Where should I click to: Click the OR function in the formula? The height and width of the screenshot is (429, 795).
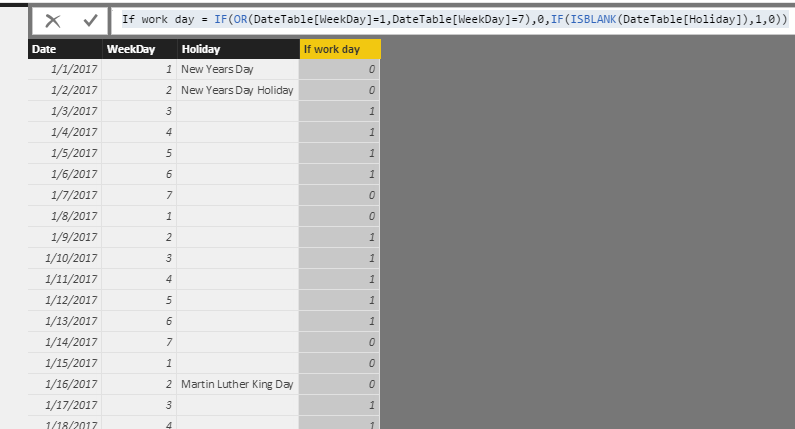coord(240,20)
